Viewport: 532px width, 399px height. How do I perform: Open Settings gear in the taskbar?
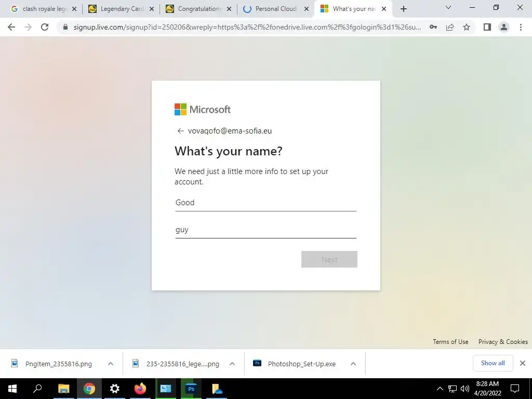click(115, 389)
